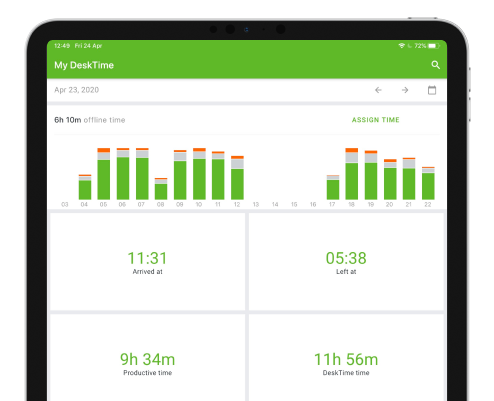494x401 pixels.
Task: Tap the battery indicator icon
Action: pyautogui.click(x=434, y=46)
